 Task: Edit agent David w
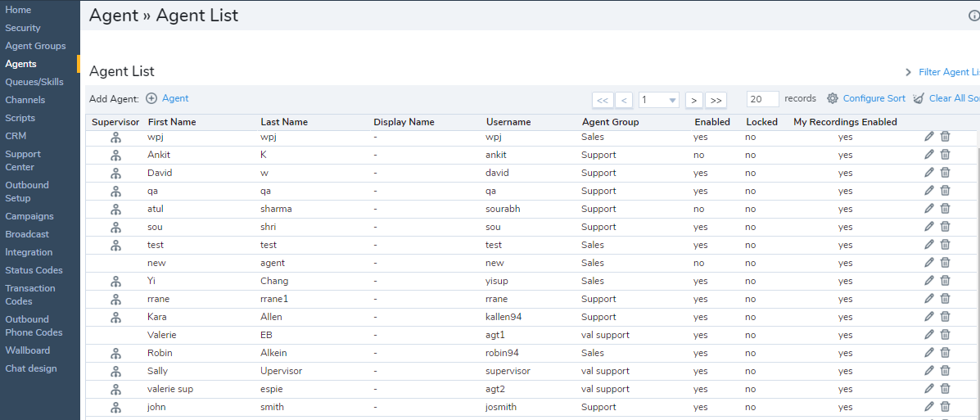click(928, 173)
